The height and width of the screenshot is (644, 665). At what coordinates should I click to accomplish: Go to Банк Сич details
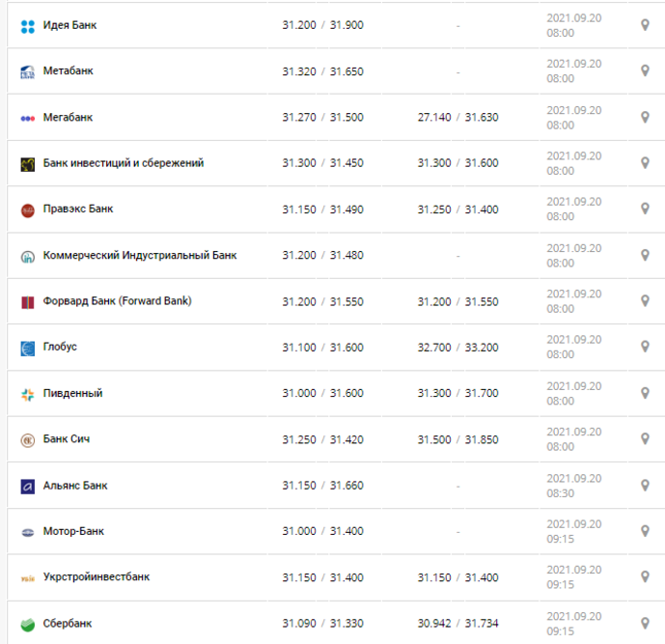tap(67, 438)
